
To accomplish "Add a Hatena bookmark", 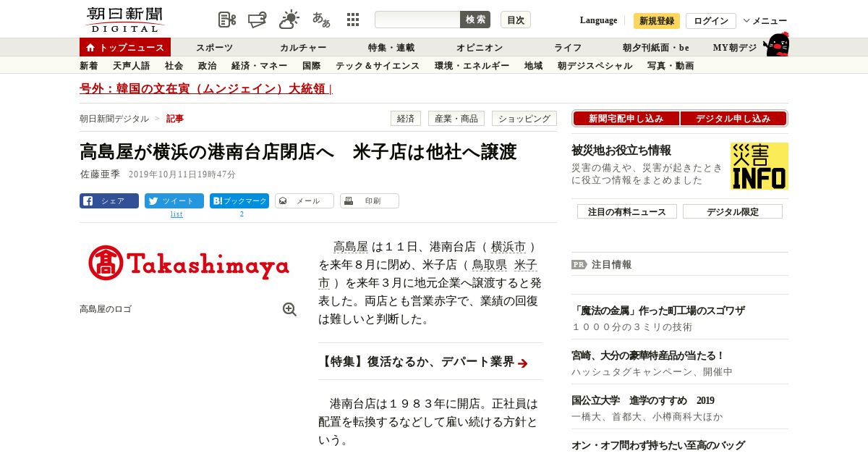I will click(x=239, y=201).
